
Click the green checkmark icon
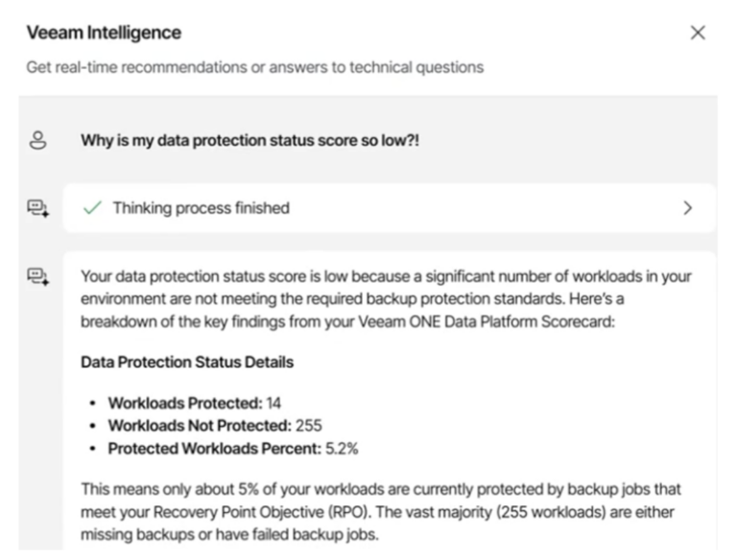pyautogui.click(x=92, y=208)
